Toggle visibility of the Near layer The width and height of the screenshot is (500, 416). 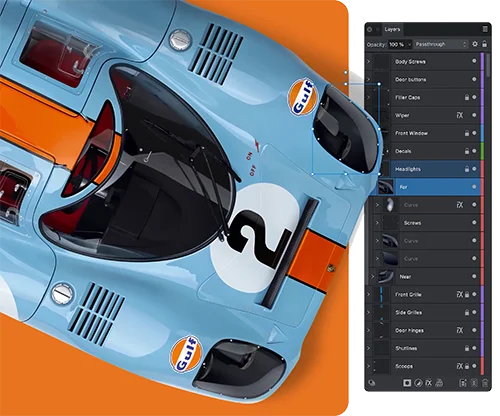click(x=474, y=277)
